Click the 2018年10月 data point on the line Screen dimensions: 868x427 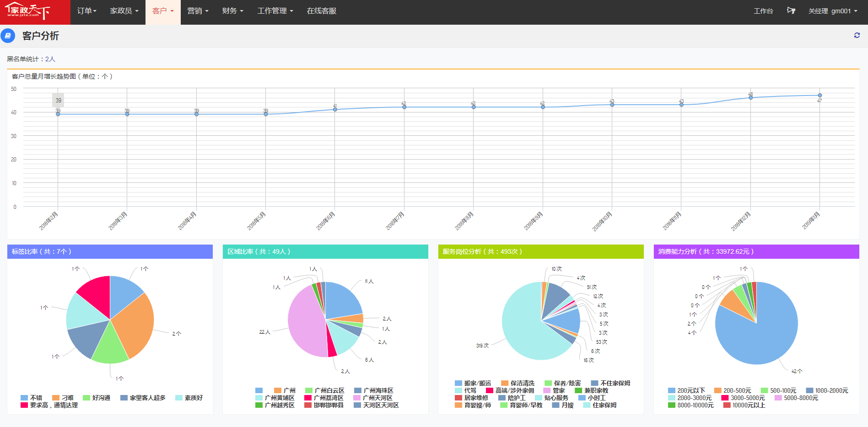612,105
